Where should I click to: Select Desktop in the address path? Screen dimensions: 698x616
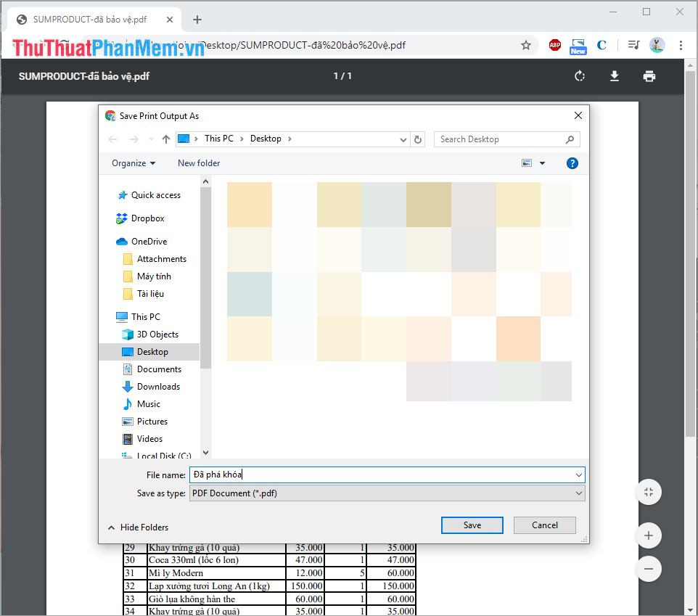pos(266,139)
